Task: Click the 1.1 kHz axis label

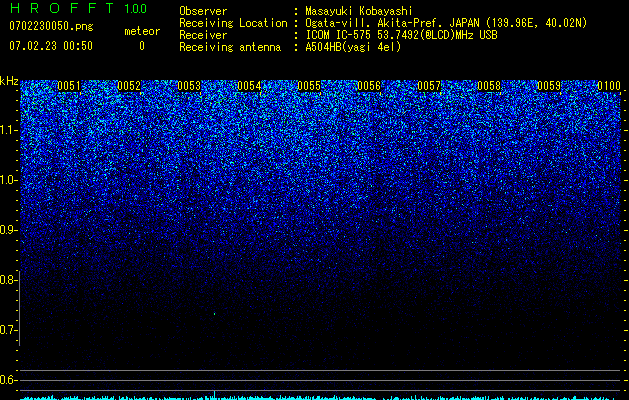Action: [8, 130]
